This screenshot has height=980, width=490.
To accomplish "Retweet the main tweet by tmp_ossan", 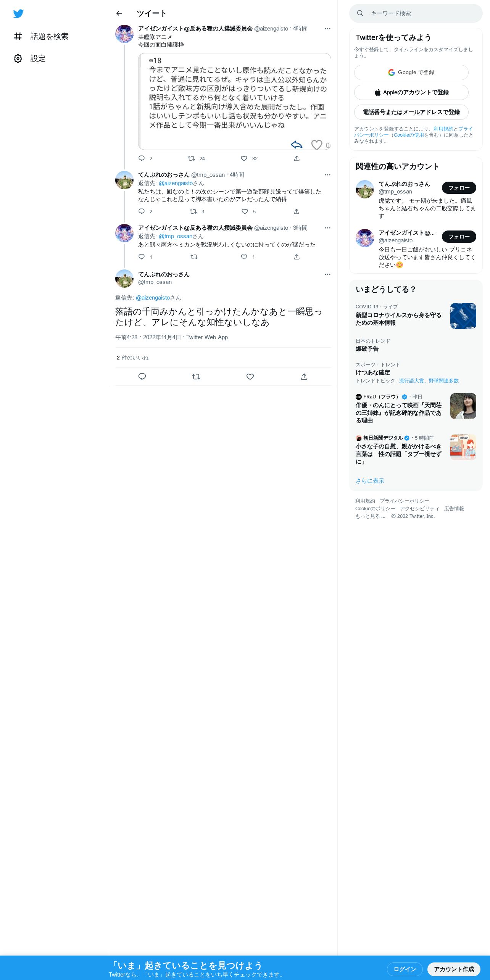I will point(196,377).
